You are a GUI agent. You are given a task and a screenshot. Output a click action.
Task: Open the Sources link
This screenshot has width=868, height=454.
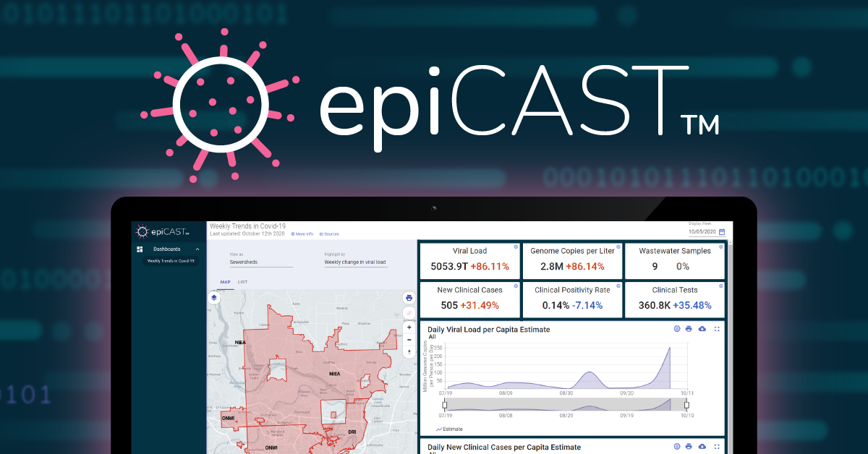click(329, 234)
